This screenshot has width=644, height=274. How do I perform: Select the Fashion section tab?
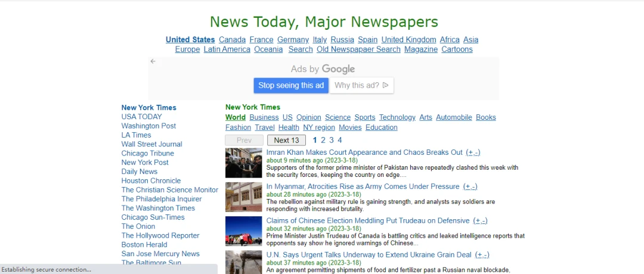pyautogui.click(x=238, y=127)
